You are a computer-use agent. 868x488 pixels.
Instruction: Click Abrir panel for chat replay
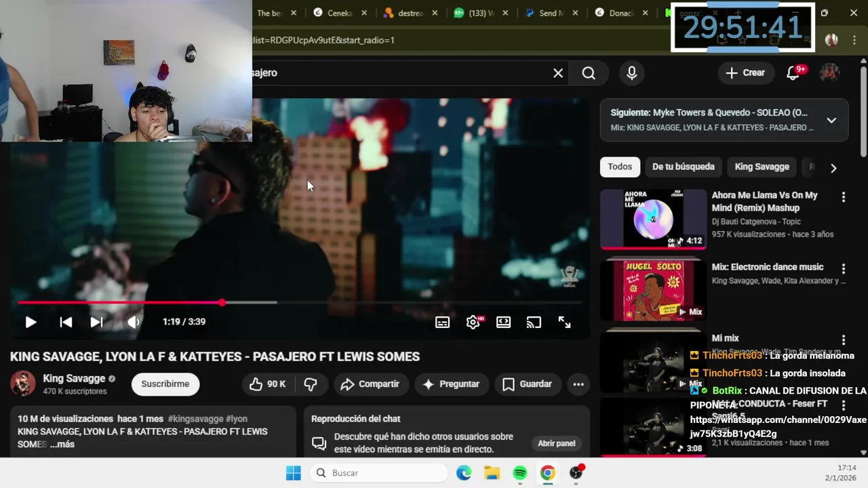coord(557,443)
